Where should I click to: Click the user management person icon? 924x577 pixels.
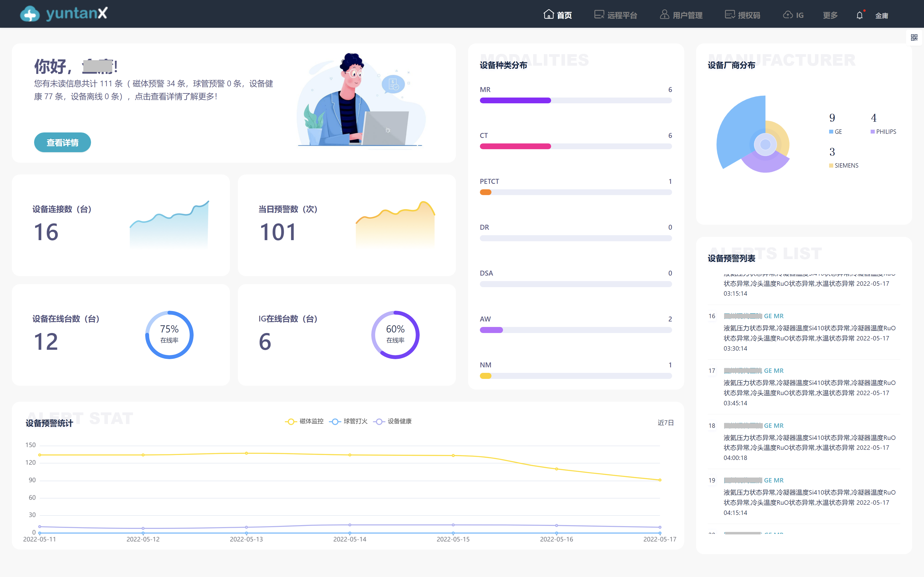click(664, 15)
